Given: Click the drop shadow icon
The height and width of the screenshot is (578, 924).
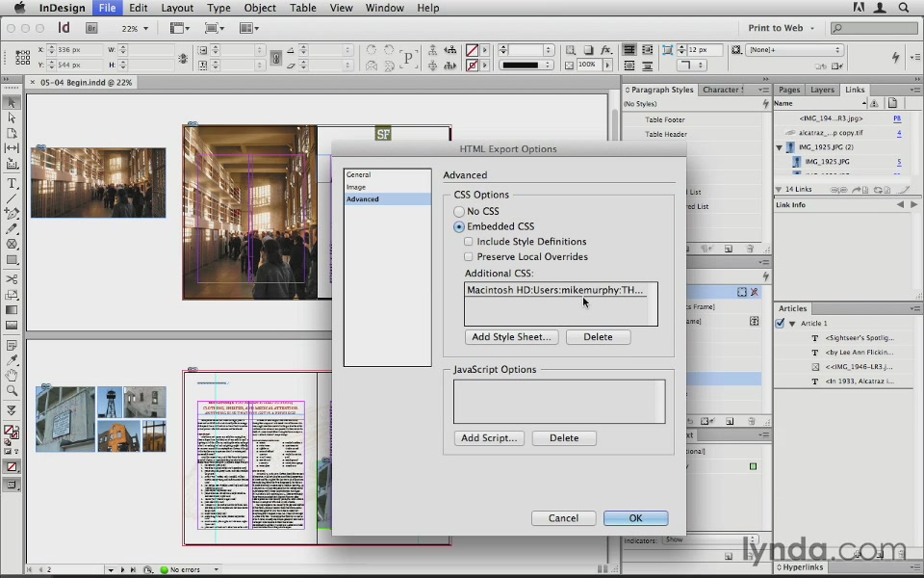Looking at the screenshot, I should [x=588, y=50].
